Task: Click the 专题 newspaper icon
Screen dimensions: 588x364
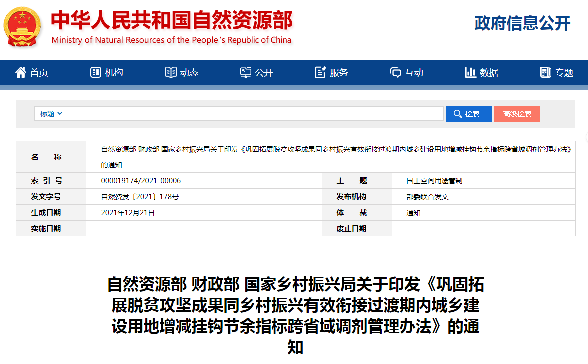Action: tap(546, 72)
